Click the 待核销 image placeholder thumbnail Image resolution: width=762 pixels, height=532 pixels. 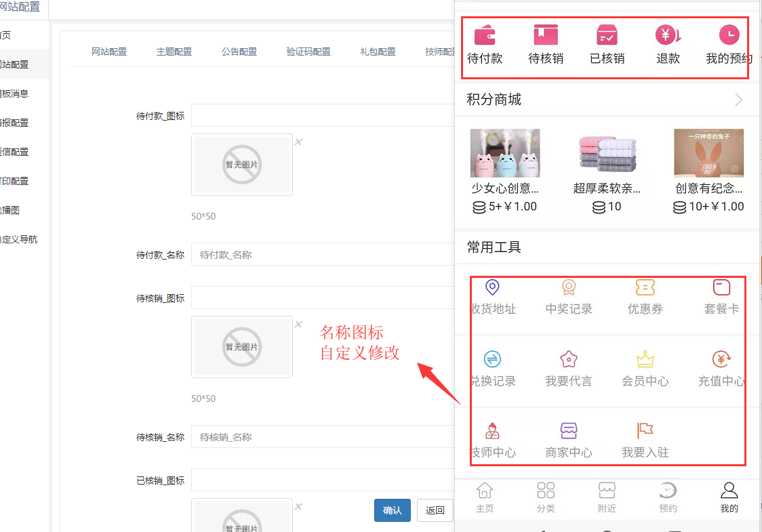pyautogui.click(x=242, y=347)
